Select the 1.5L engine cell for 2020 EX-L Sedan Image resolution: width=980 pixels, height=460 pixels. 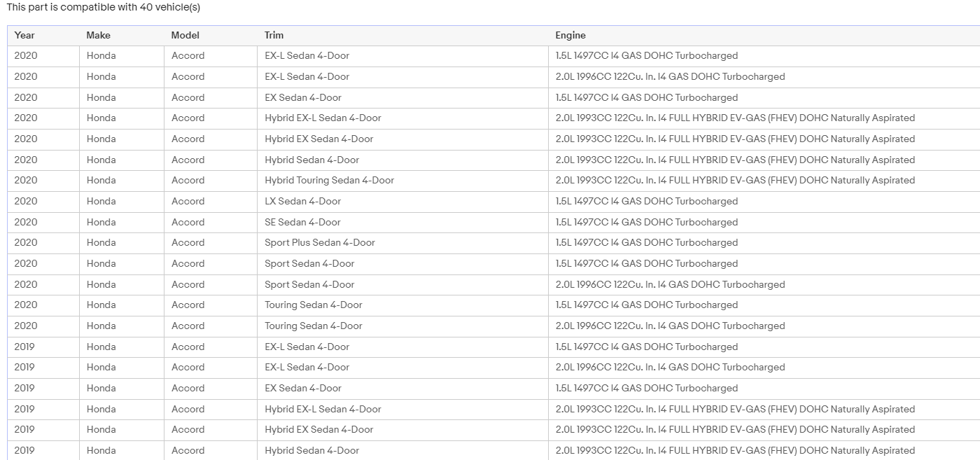764,56
